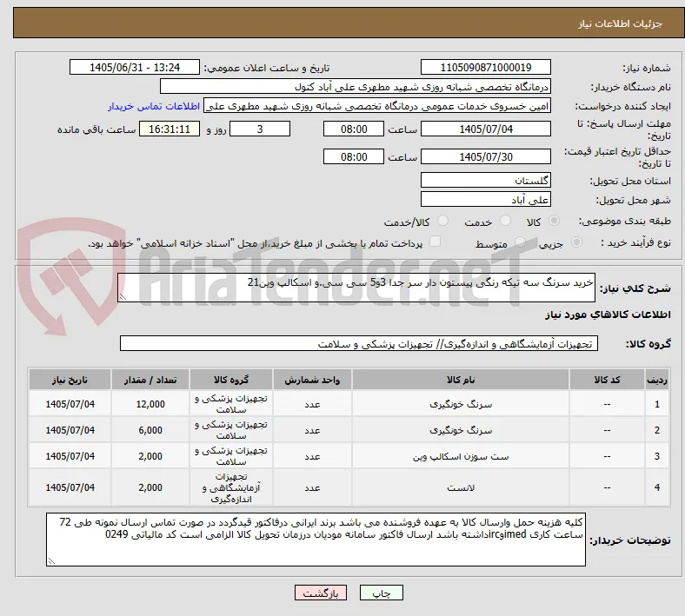Click سرنگ خونگیری in row 1
Viewport: 685px width, 616px height.
pyautogui.click(x=461, y=404)
